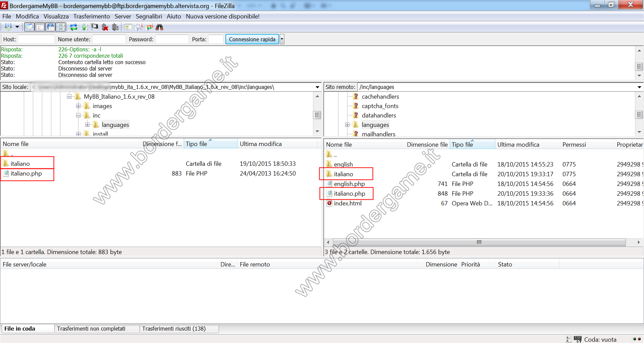The image size is (644, 343).
Task: Sort local files by Nome file column
Action: (70, 144)
